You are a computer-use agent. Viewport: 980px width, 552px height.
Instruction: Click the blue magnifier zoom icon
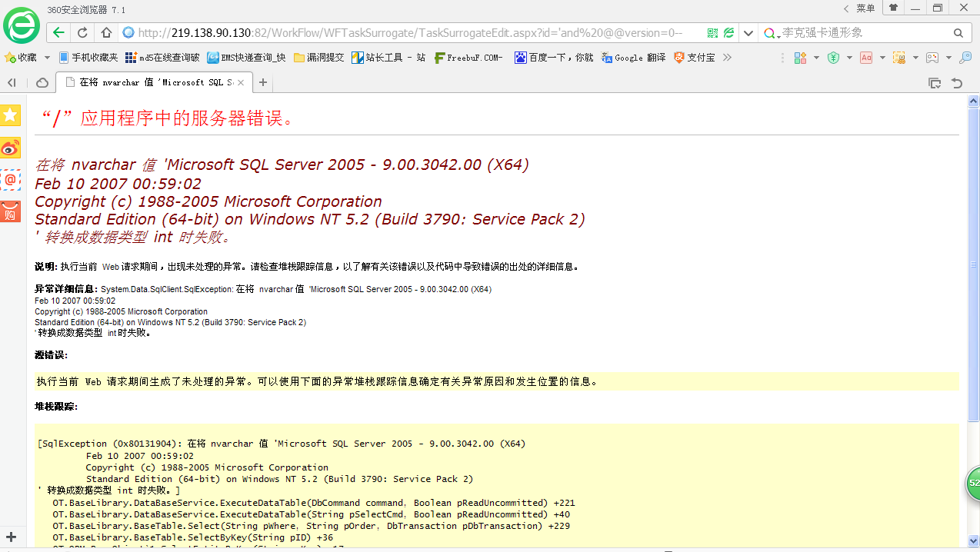click(x=965, y=58)
